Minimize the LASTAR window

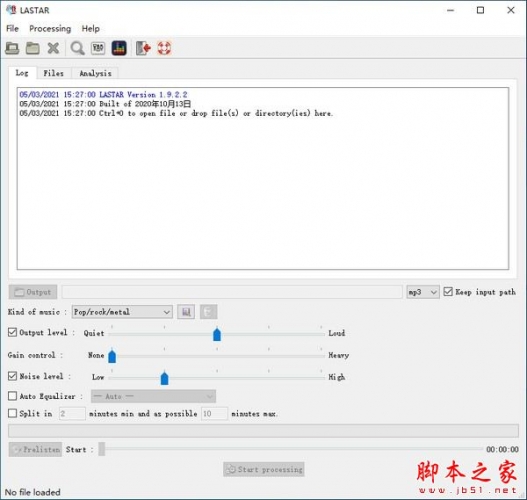point(450,10)
